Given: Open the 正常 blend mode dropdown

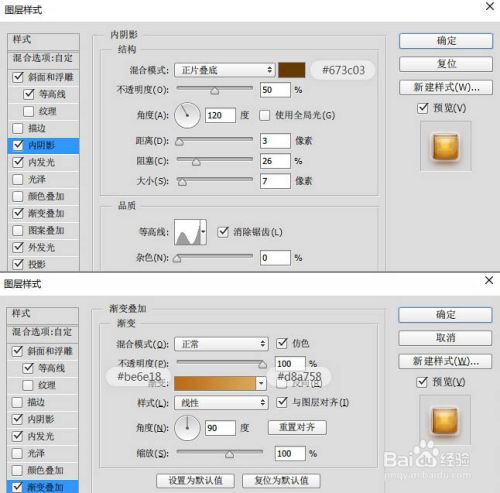Looking at the screenshot, I should [221, 344].
